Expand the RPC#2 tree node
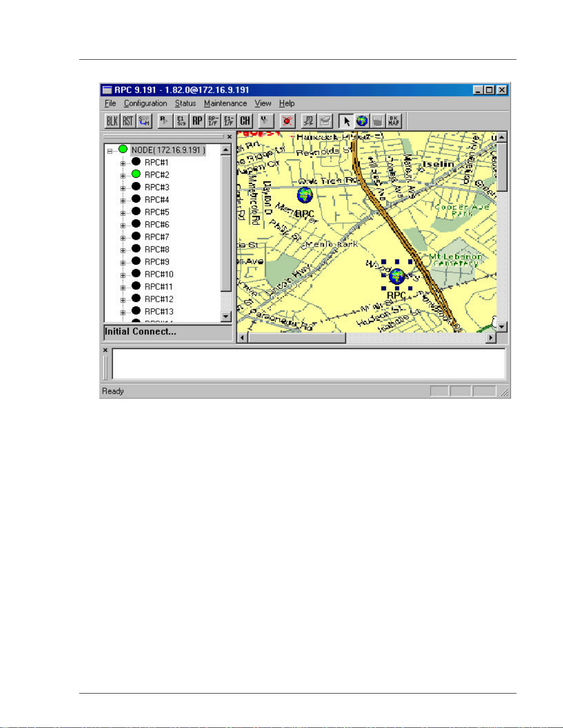 tap(123, 175)
